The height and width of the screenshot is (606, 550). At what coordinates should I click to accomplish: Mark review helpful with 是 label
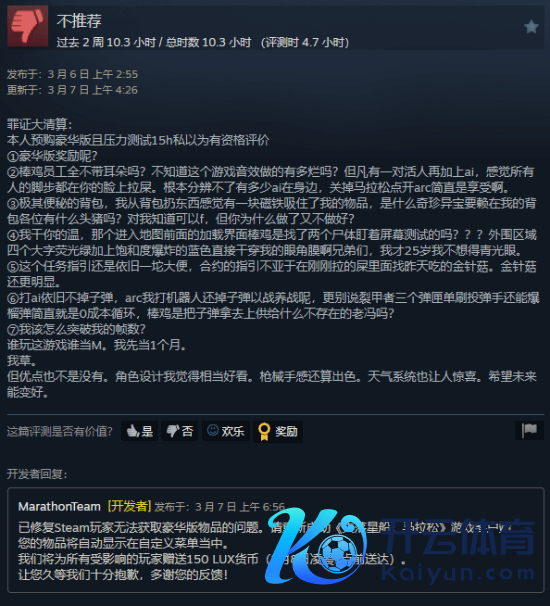pyautogui.click(x=147, y=431)
